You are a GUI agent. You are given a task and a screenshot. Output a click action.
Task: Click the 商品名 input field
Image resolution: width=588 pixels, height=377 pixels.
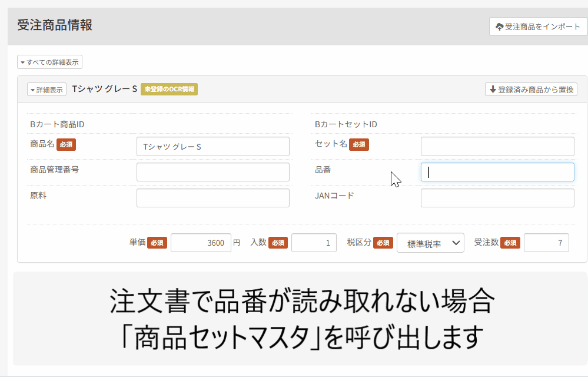(212, 147)
